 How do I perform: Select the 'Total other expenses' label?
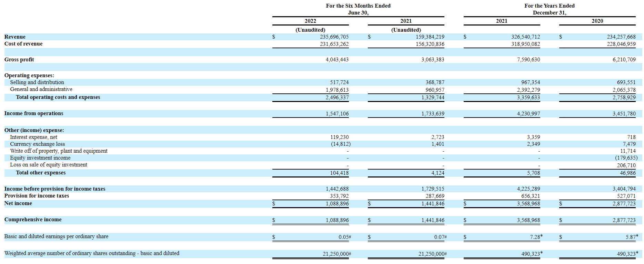point(41,173)
